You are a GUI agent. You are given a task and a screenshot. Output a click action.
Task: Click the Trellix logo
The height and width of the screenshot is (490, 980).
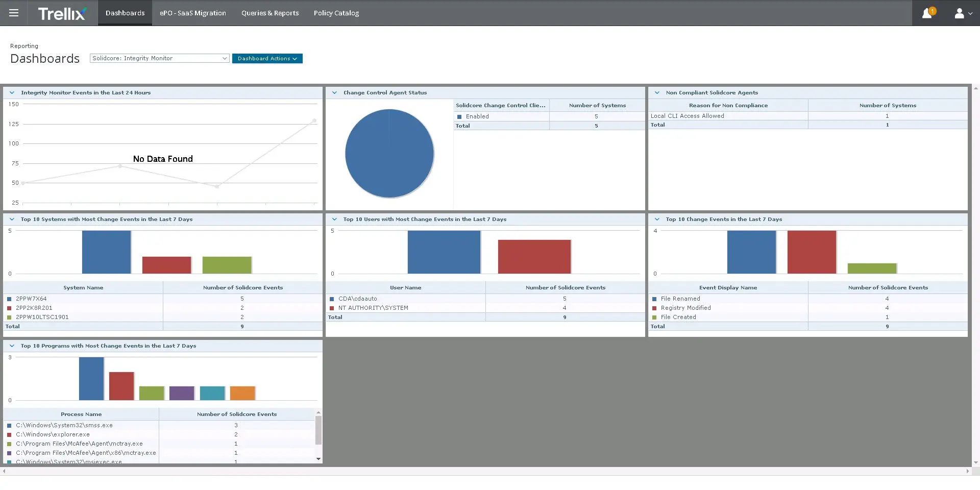(62, 13)
